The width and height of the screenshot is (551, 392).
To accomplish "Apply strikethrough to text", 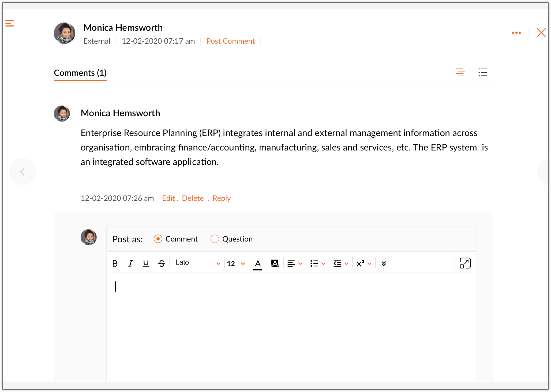I will click(161, 263).
